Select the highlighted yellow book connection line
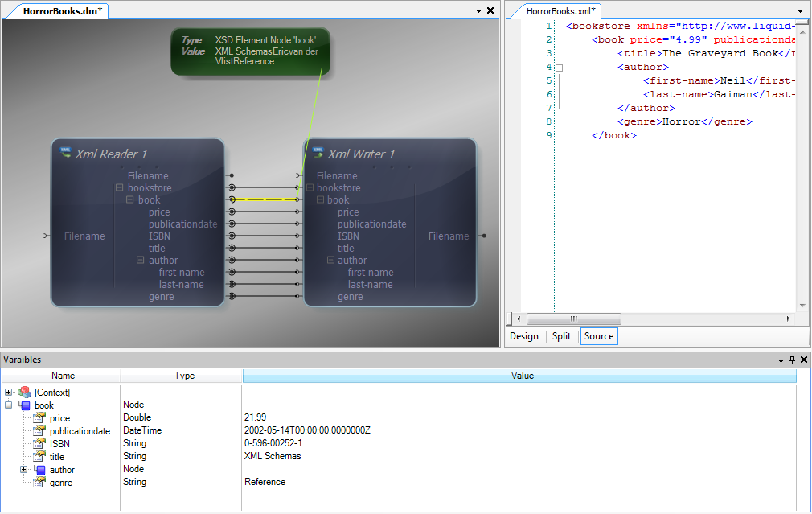Viewport: 812px width, 514px height. [265, 199]
